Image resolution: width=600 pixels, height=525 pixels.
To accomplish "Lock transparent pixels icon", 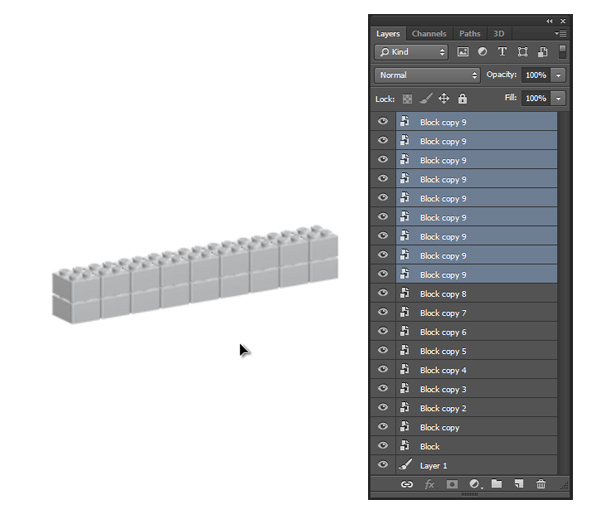I will (407, 99).
